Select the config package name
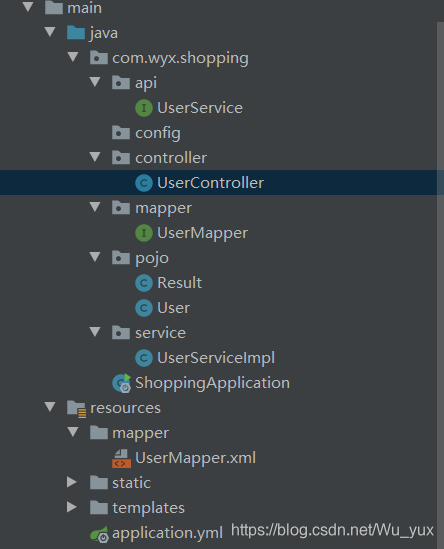Screen dimensions: 444x549 click(158, 133)
